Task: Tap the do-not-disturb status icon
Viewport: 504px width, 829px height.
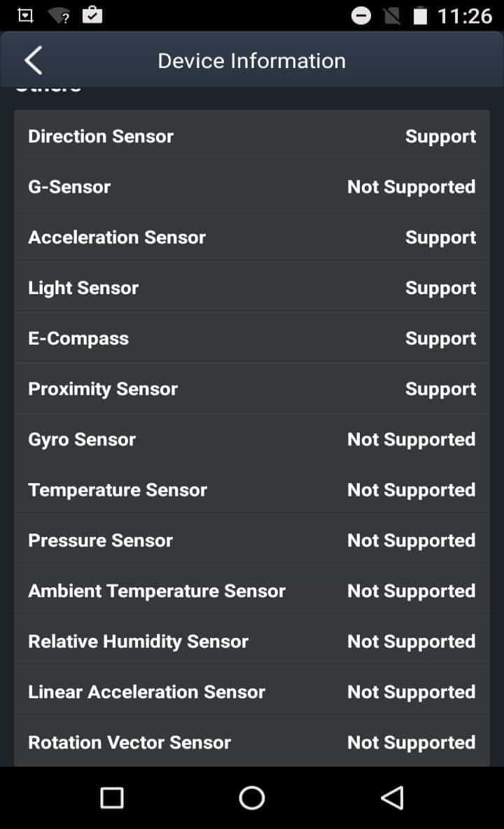Action: coord(361,15)
